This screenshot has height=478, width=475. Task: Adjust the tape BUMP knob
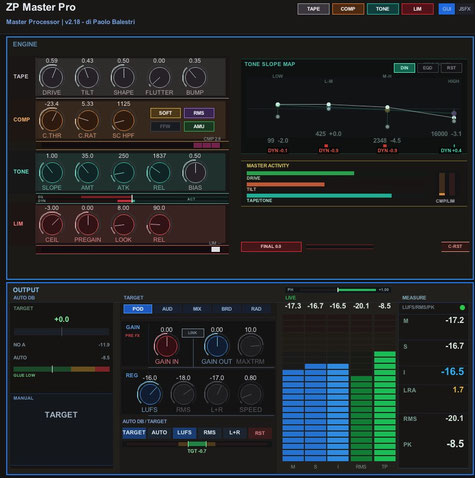click(x=195, y=77)
